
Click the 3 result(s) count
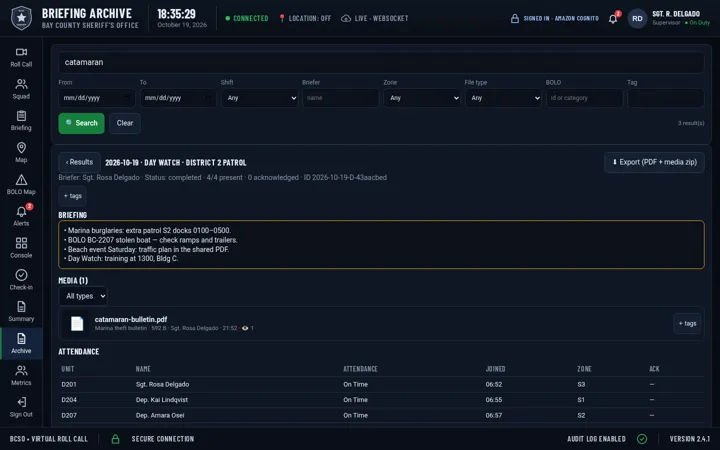tap(691, 123)
